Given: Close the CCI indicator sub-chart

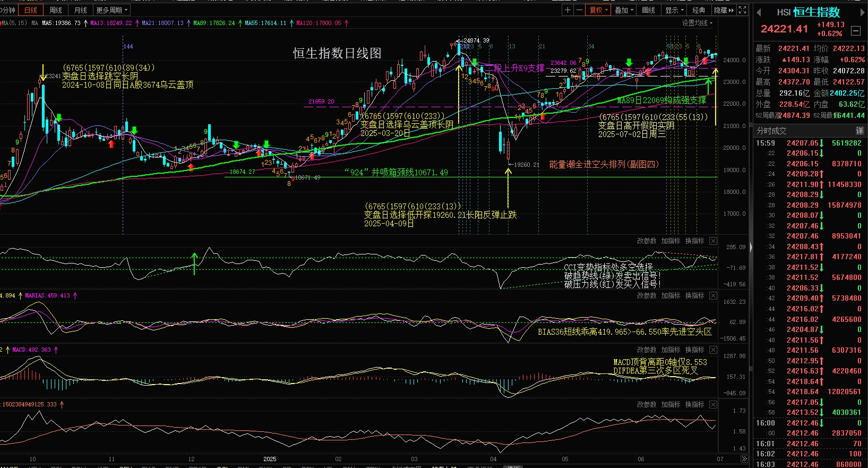Looking at the screenshot, I should coord(713,241).
